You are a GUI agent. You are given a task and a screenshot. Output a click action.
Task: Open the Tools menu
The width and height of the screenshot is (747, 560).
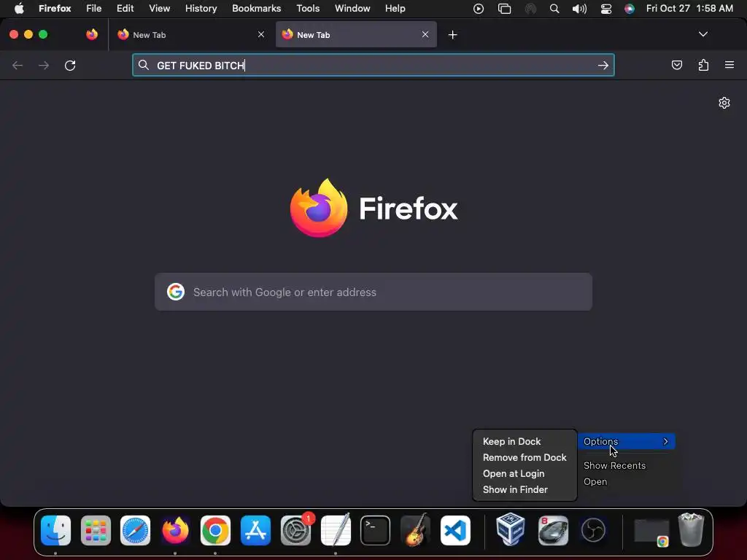click(x=308, y=9)
